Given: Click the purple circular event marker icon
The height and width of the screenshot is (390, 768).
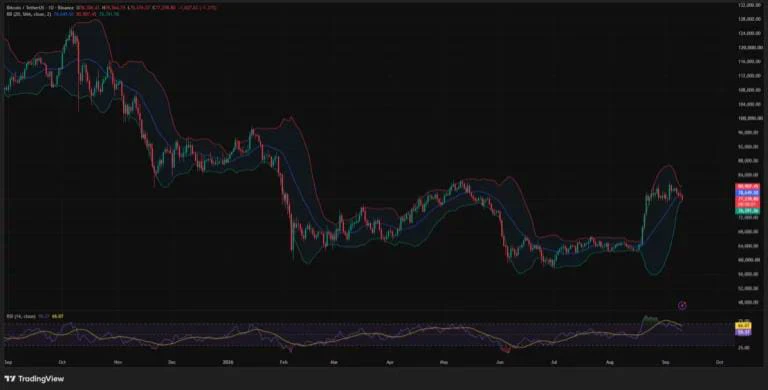Looking at the screenshot, I should pyautogui.click(x=682, y=306).
